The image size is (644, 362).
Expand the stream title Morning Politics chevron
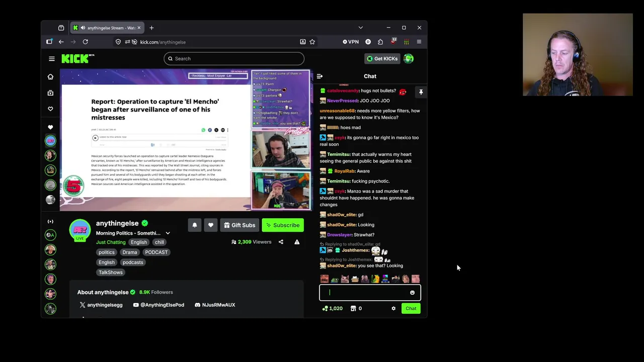click(168, 233)
